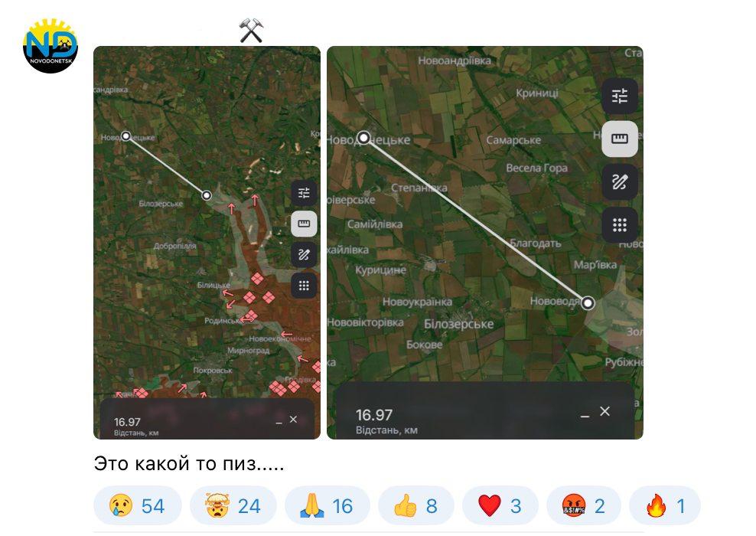Add thumbs up reaction showing 8

[x=416, y=505]
